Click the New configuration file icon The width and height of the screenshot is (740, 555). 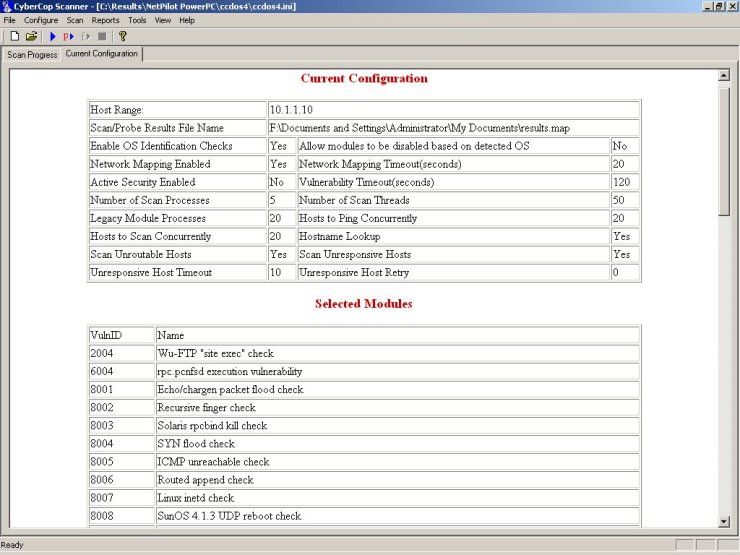(x=15, y=36)
